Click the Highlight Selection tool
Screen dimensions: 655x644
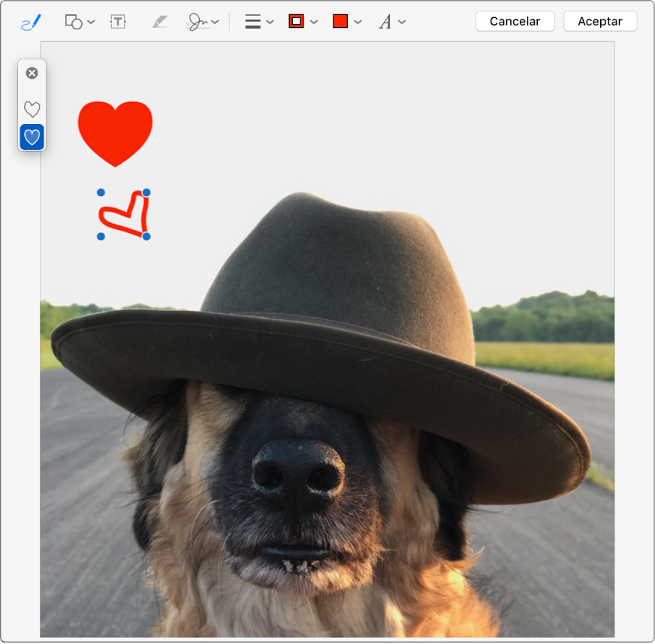159,21
